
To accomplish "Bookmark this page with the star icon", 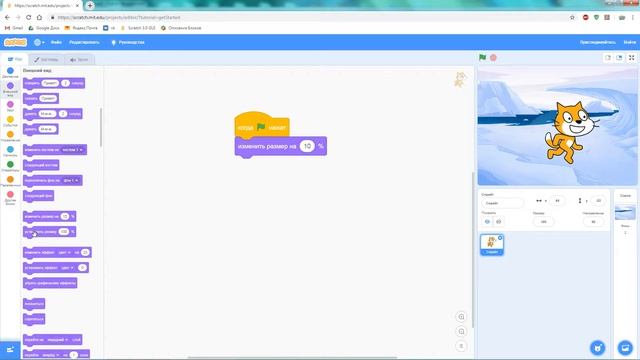I will pos(572,18).
